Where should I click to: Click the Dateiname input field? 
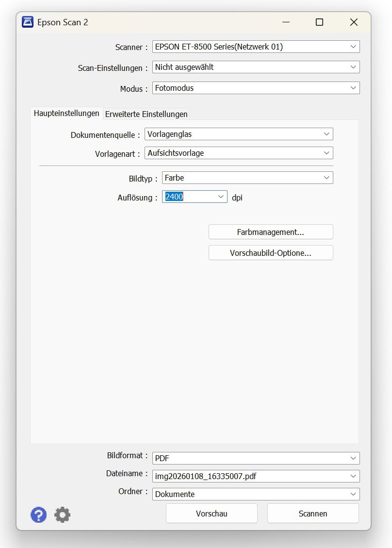(247, 476)
